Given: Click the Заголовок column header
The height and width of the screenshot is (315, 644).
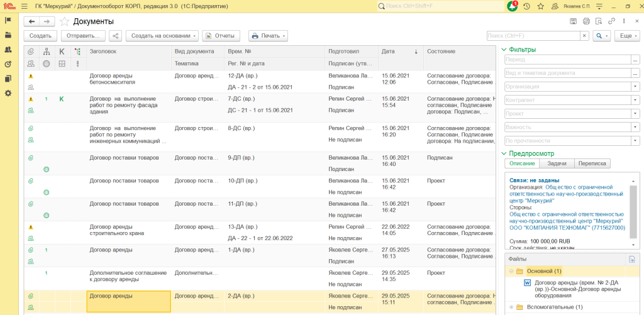Looking at the screenshot, I should click(128, 52).
